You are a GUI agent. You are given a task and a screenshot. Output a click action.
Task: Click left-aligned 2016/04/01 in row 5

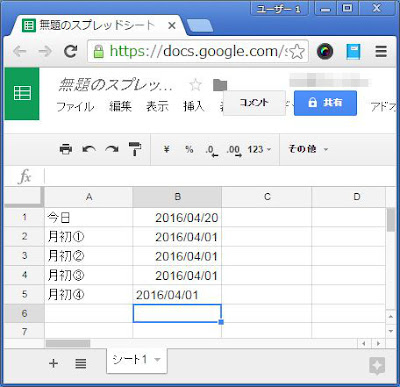(177, 295)
